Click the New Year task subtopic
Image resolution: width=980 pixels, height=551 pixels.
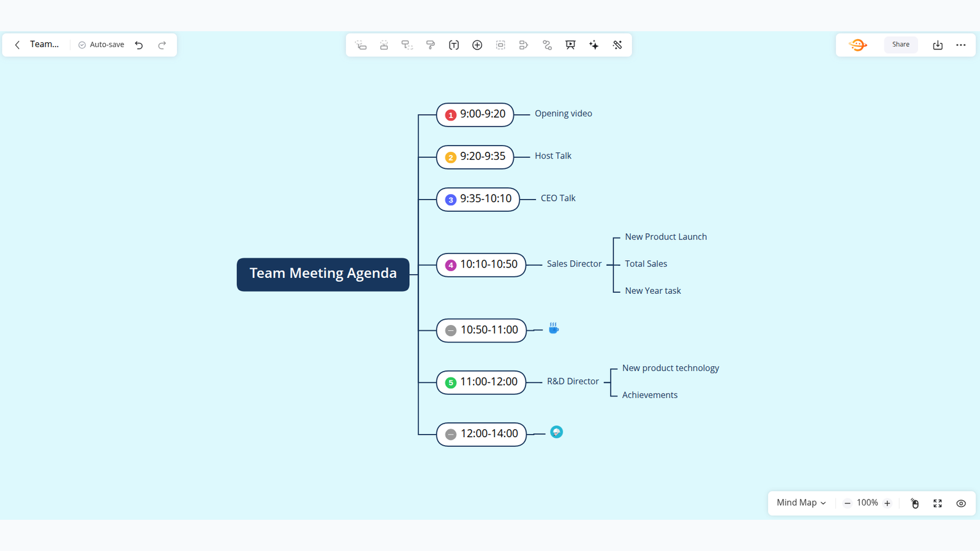[653, 291]
